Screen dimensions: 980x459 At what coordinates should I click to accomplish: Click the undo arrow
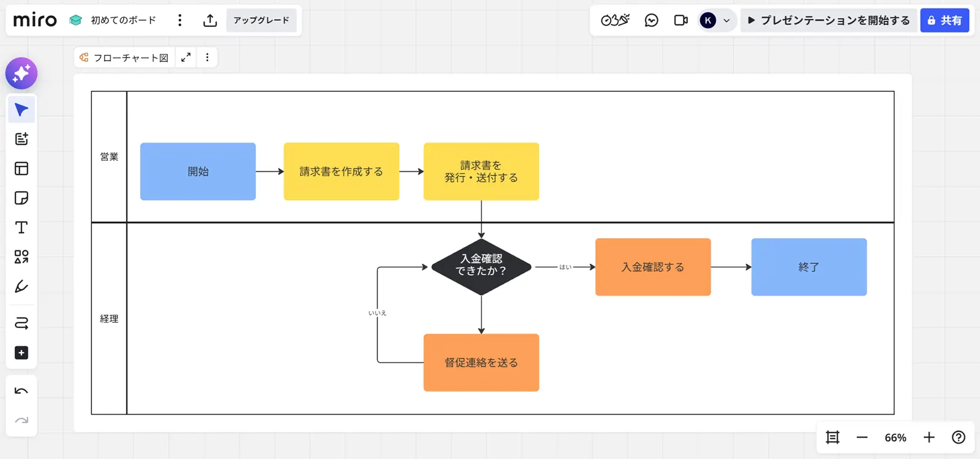(x=21, y=392)
